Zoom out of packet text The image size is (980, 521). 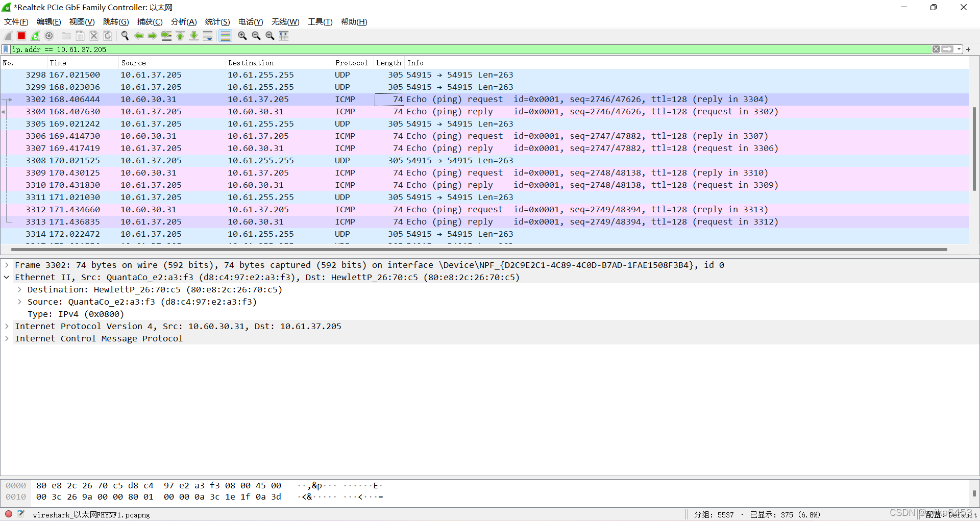click(x=256, y=36)
